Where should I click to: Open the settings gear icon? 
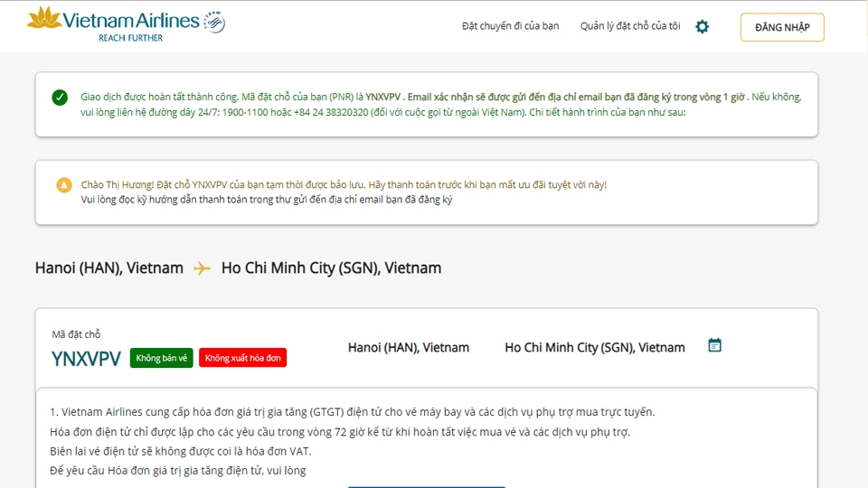pos(702,26)
